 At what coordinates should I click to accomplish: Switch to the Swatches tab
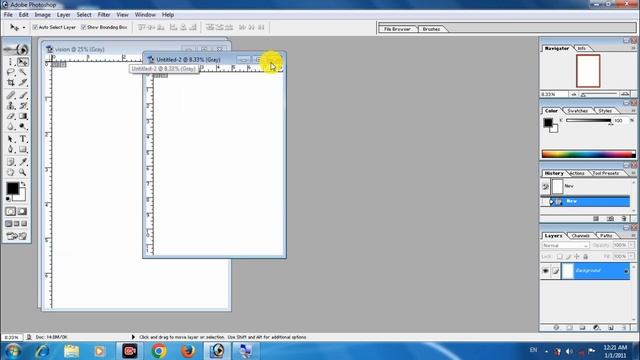click(x=577, y=111)
